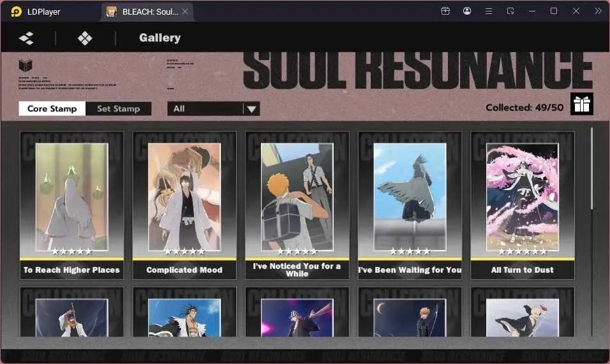Go back using the left diamond arrow icon
Image resolution: width=610 pixels, height=364 pixels.
tap(26, 38)
